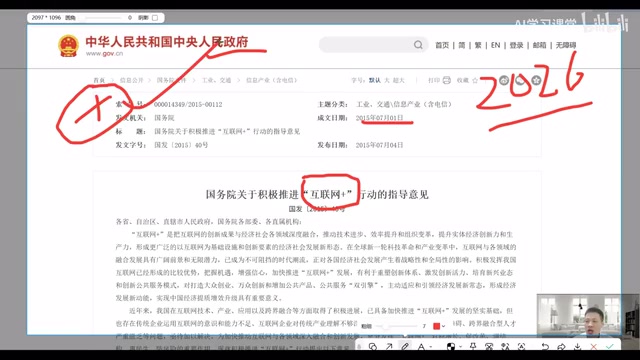
Task: Click the document number 国发〔2015〕40号 in table
Action: [x=181, y=145]
